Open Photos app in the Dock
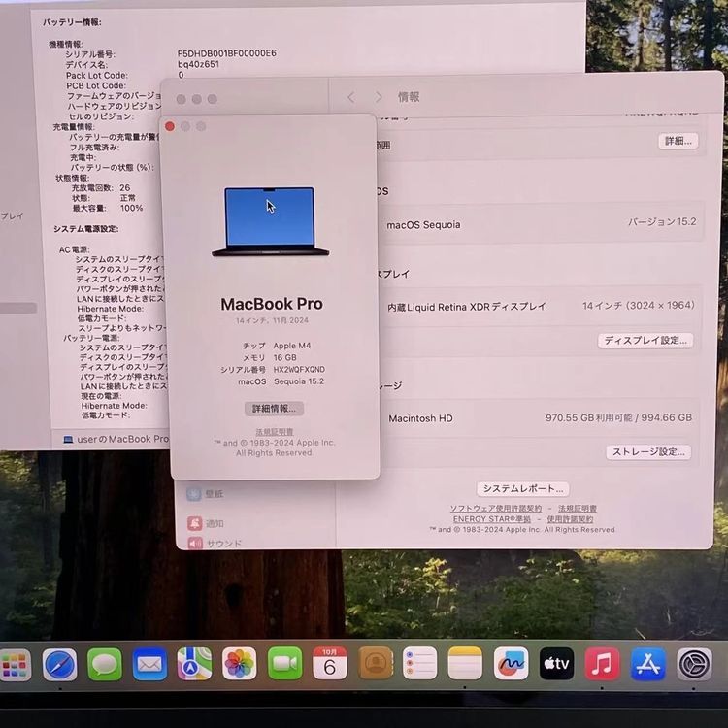 click(240, 664)
